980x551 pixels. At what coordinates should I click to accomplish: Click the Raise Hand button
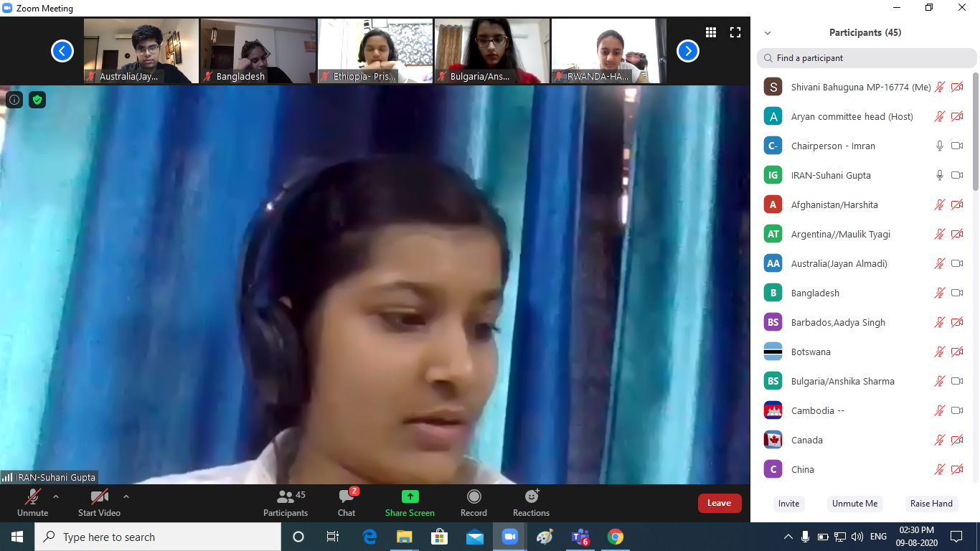[x=931, y=504]
